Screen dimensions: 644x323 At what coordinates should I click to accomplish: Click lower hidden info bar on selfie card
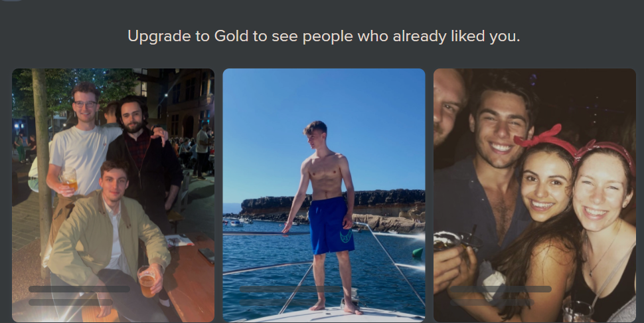pyautogui.click(x=492, y=302)
